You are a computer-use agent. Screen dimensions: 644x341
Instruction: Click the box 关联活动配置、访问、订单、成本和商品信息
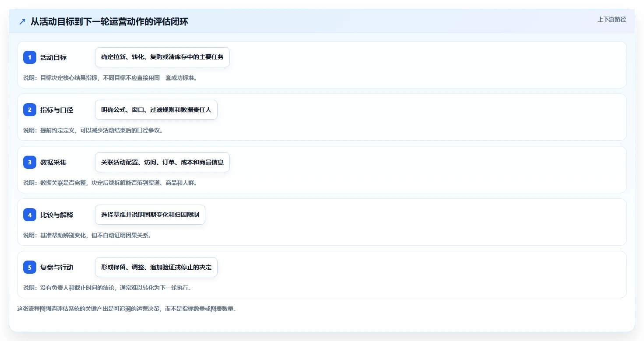162,162
